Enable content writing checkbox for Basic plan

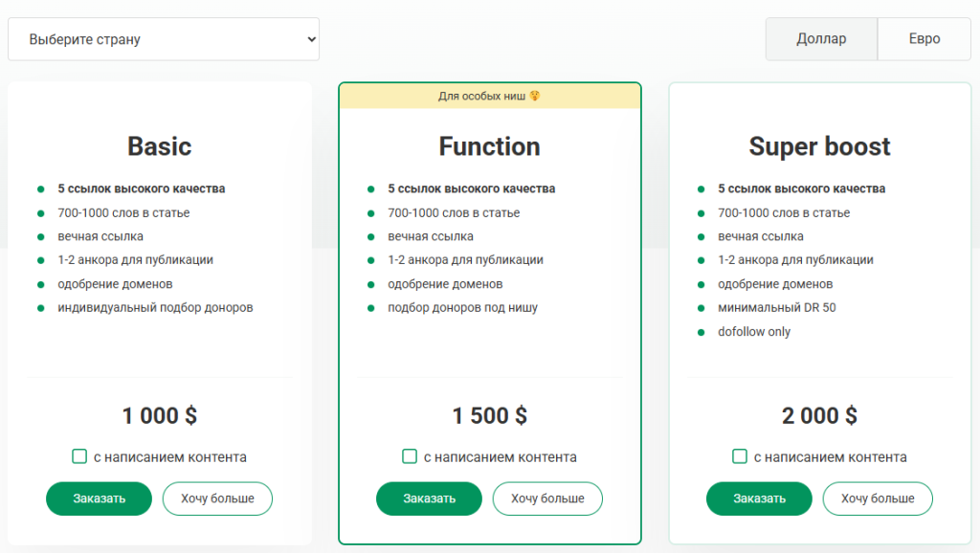(x=79, y=456)
